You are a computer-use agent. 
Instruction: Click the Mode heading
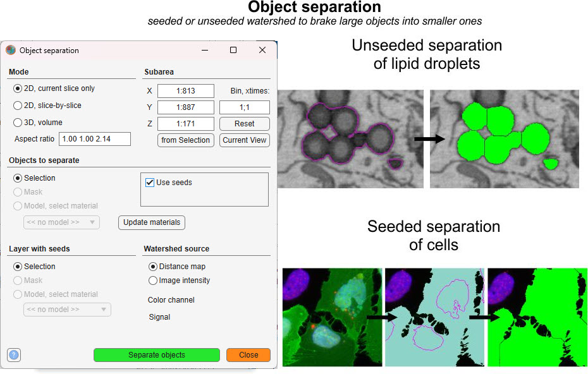tap(19, 72)
